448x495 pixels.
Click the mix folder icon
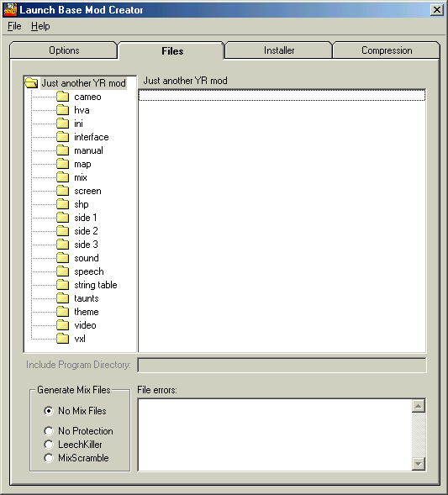pos(63,177)
